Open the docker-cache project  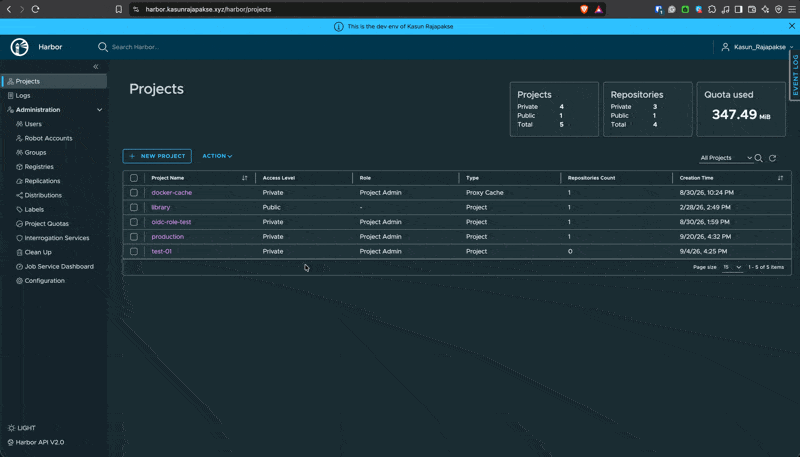[171, 193]
